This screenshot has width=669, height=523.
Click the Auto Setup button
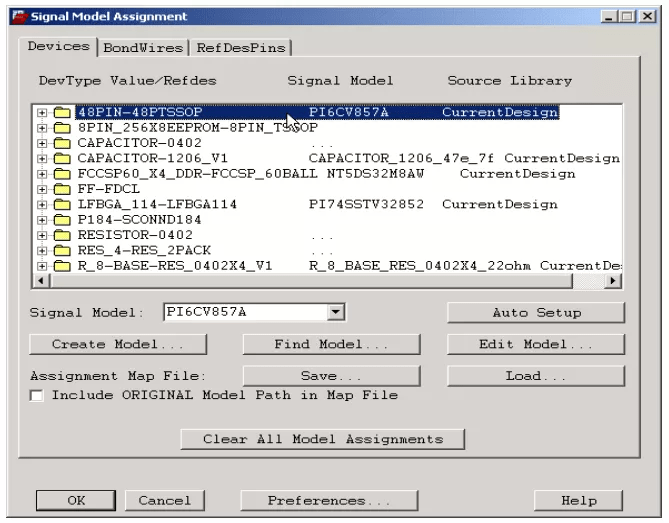click(536, 313)
